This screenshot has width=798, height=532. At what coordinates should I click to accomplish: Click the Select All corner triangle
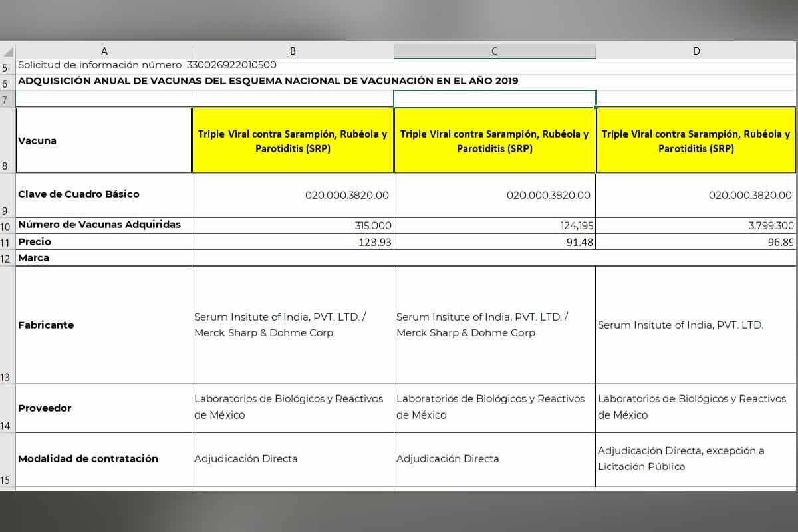(x=8, y=52)
